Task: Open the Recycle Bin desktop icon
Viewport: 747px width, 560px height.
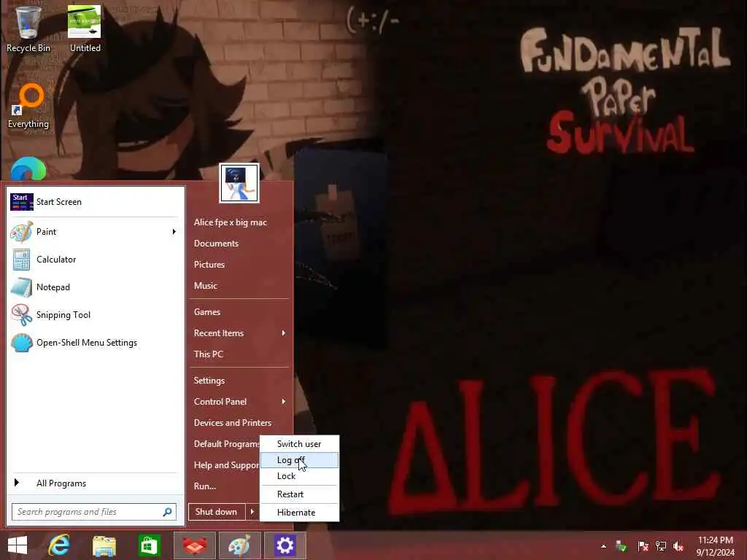Action: (28, 28)
